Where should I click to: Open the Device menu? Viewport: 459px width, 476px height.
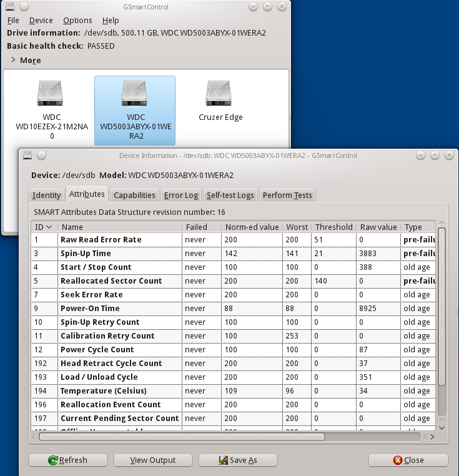[41, 21]
